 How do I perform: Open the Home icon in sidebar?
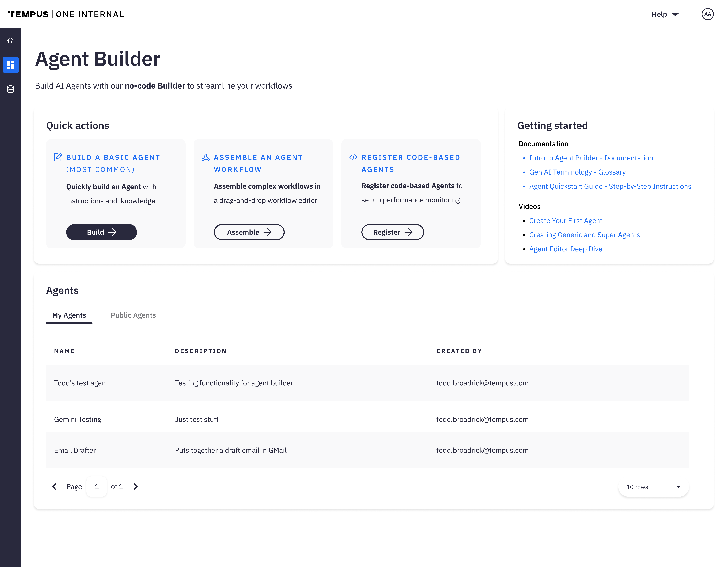pos(10,41)
